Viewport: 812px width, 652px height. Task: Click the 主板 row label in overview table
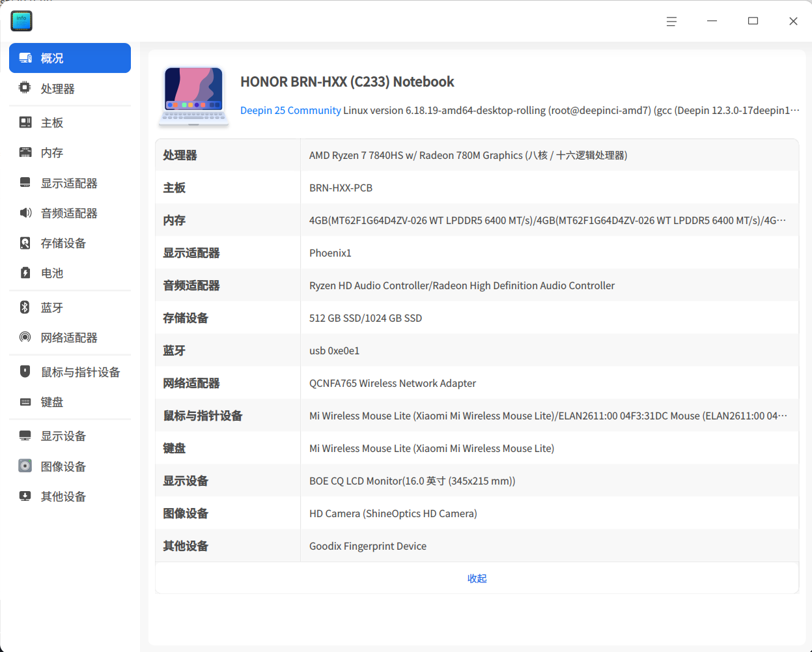(175, 188)
